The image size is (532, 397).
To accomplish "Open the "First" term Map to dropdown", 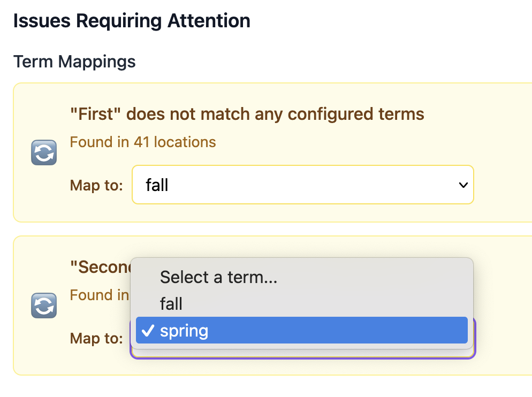I will pos(302,185).
